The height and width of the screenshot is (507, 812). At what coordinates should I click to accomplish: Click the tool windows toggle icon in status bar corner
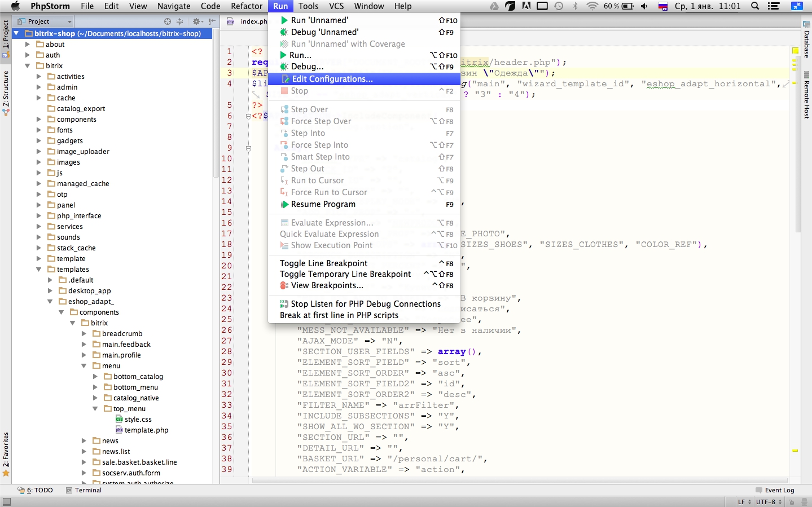[x=6, y=502]
